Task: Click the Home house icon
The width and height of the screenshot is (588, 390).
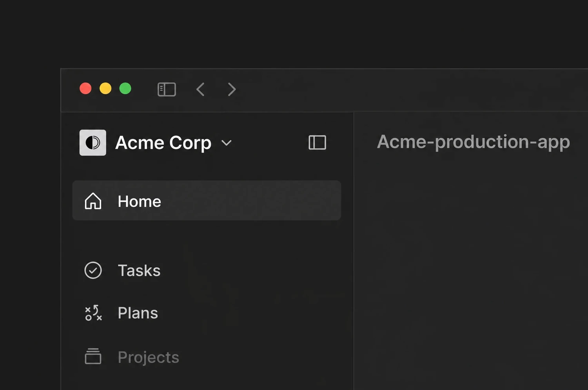Action: pyautogui.click(x=93, y=201)
